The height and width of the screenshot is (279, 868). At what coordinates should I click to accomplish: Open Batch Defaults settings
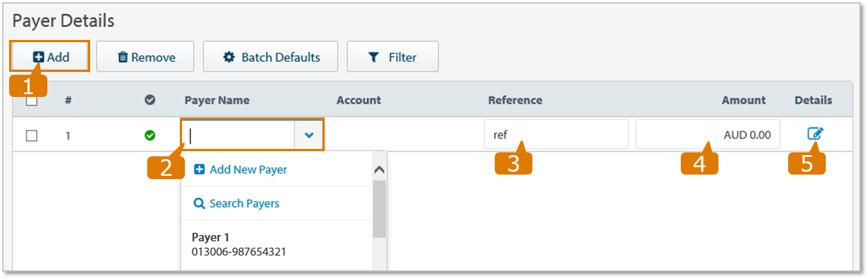pyautogui.click(x=271, y=57)
